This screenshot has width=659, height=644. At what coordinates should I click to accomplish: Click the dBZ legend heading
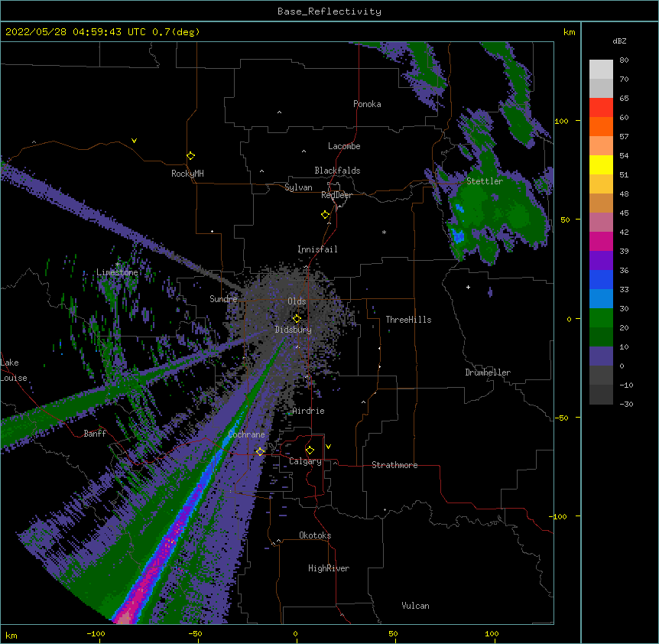point(619,41)
